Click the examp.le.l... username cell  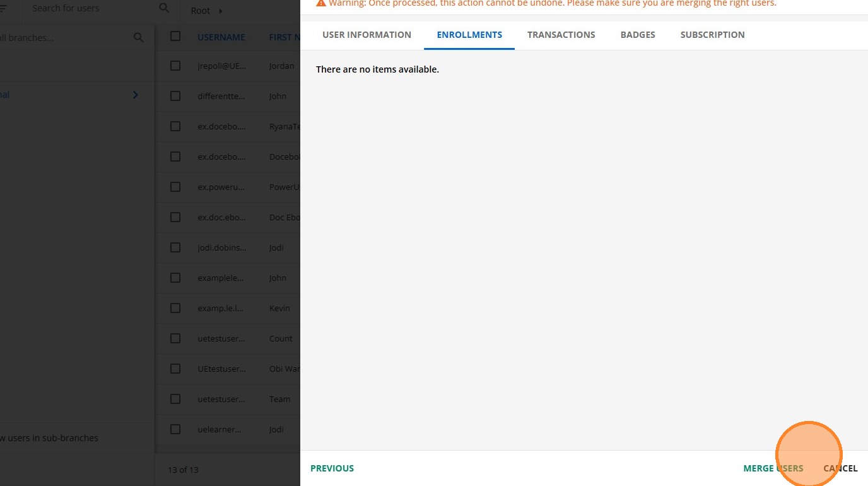pyautogui.click(x=221, y=308)
